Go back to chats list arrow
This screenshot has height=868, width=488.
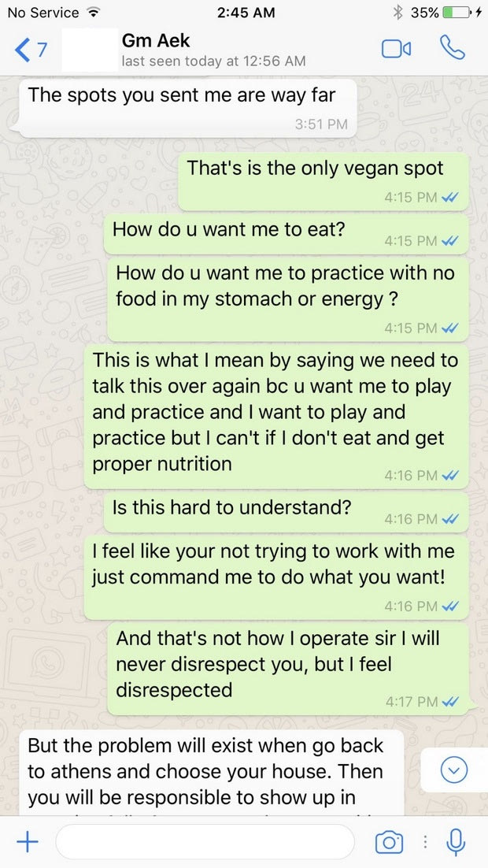tap(22, 50)
